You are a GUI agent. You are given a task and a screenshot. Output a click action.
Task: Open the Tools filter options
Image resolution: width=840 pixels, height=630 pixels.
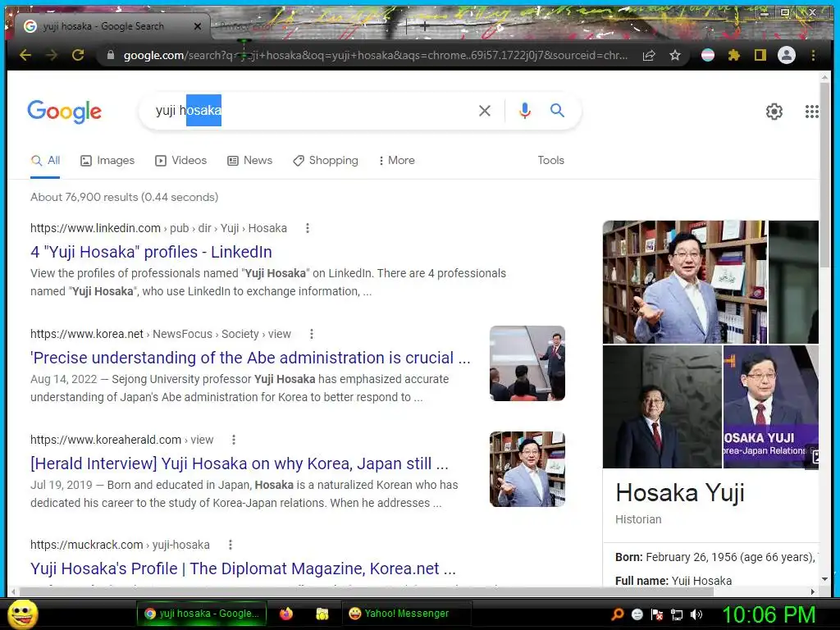[550, 160]
